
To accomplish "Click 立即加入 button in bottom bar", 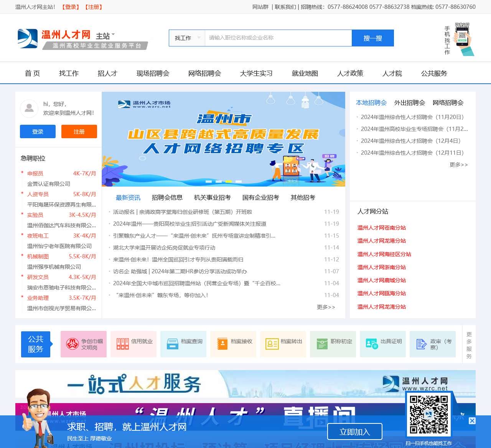I will pyautogui.click(x=355, y=431).
